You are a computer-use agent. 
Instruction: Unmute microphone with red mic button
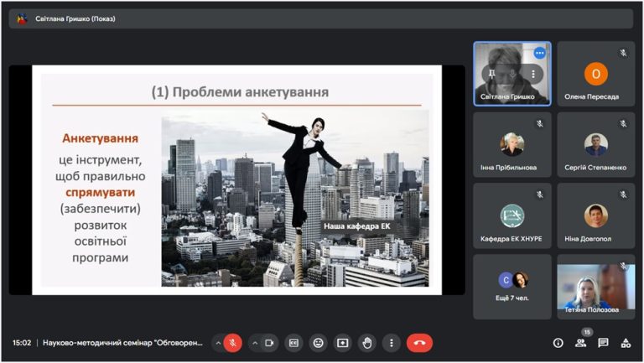(232, 343)
